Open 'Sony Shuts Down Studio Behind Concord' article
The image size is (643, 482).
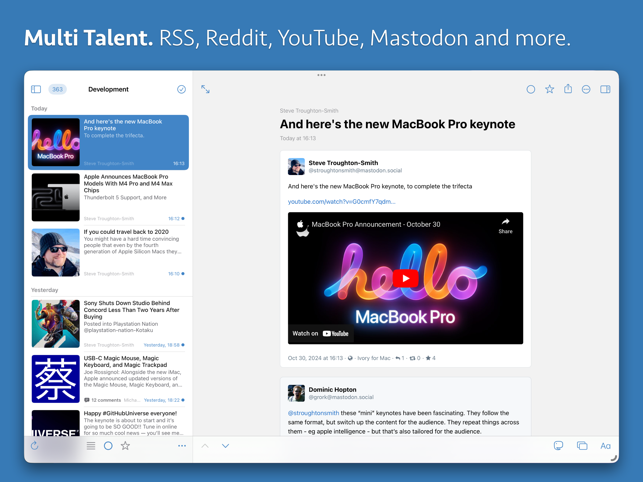(x=108, y=324)
